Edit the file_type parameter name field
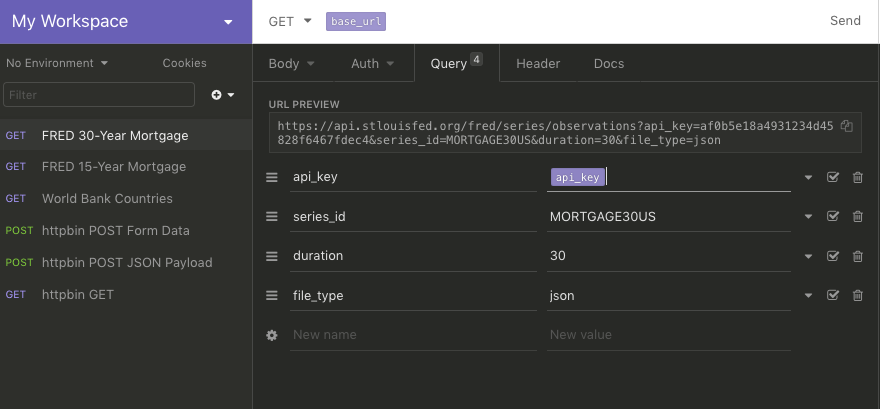Image resolution: width=880 pixels, height=409 pixels. (x=413, y=295)
